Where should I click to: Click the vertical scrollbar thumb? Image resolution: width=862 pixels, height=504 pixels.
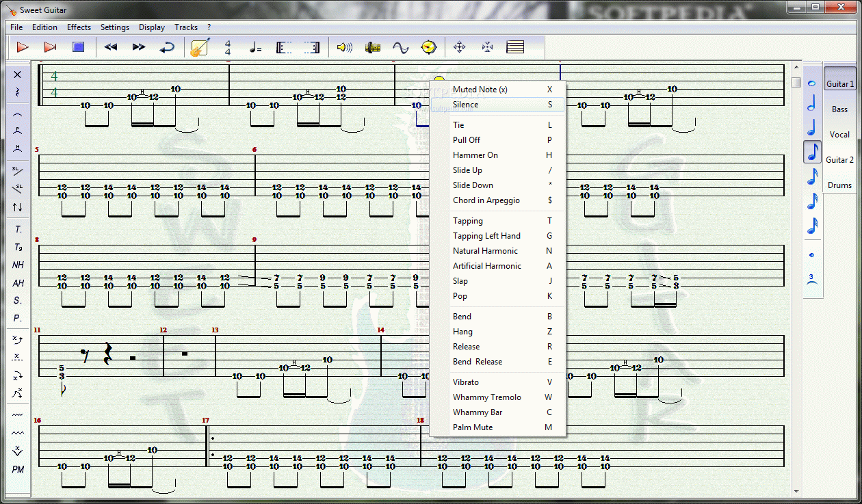(796, 82)
